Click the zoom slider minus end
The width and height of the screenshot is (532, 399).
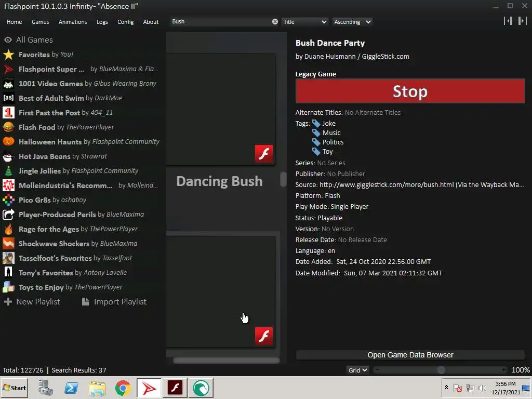(x=378, y=370)
